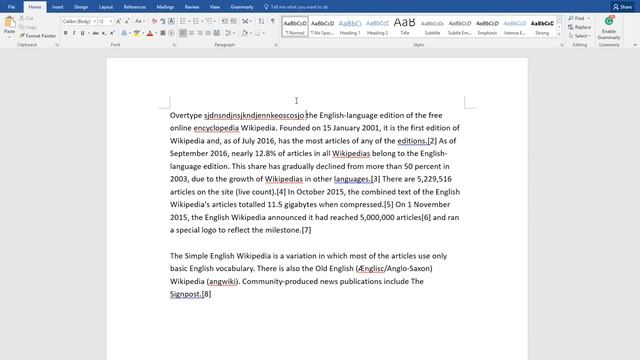Toggle Show/Hide paragraph marks
This screenshot has width=640, height=360.
tap(273, 21)
